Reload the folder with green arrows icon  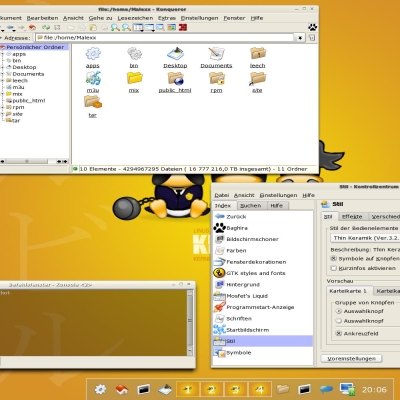46,28
